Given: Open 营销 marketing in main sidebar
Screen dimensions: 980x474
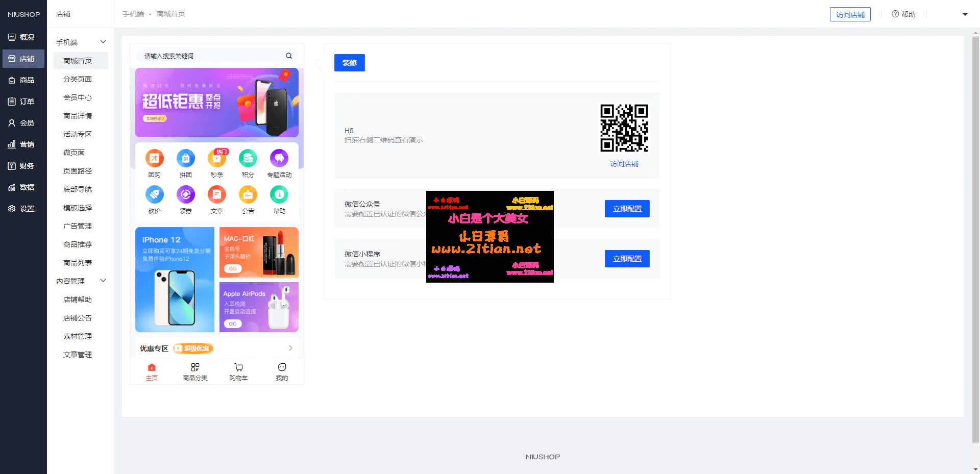Looking at the screenshot, I should (23, 144).
